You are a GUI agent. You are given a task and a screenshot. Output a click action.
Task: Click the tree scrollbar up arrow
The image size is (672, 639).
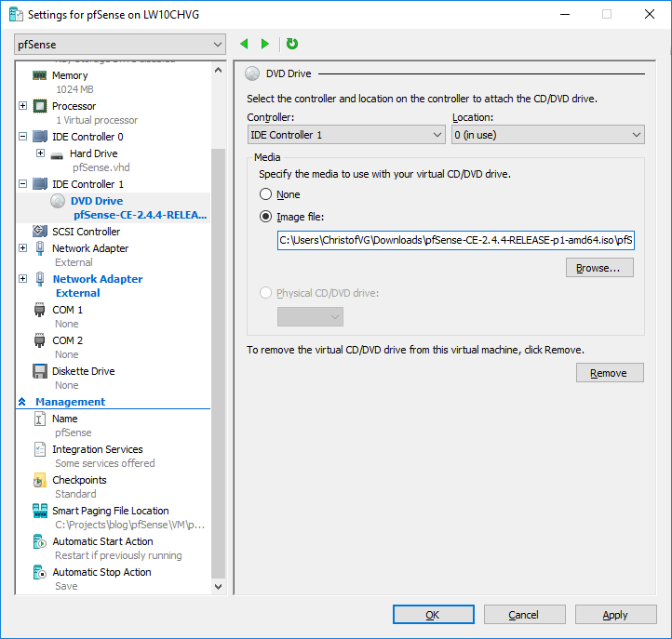tap(218, 71)
